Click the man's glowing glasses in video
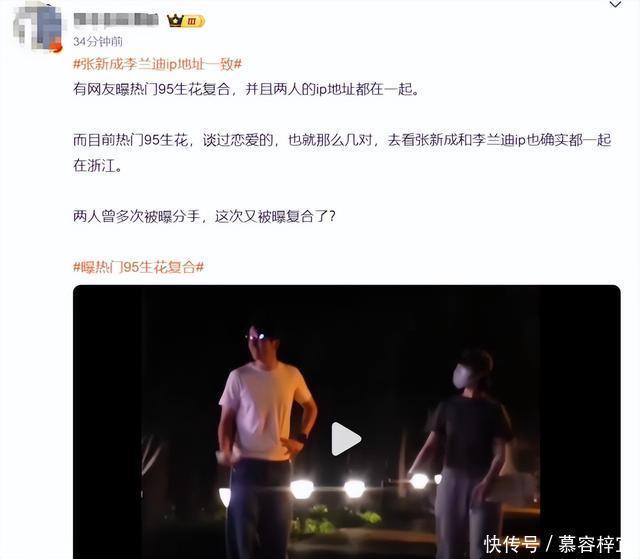This screenshot has width=640, height=559. pyautogui.click(x=256, y=337)
